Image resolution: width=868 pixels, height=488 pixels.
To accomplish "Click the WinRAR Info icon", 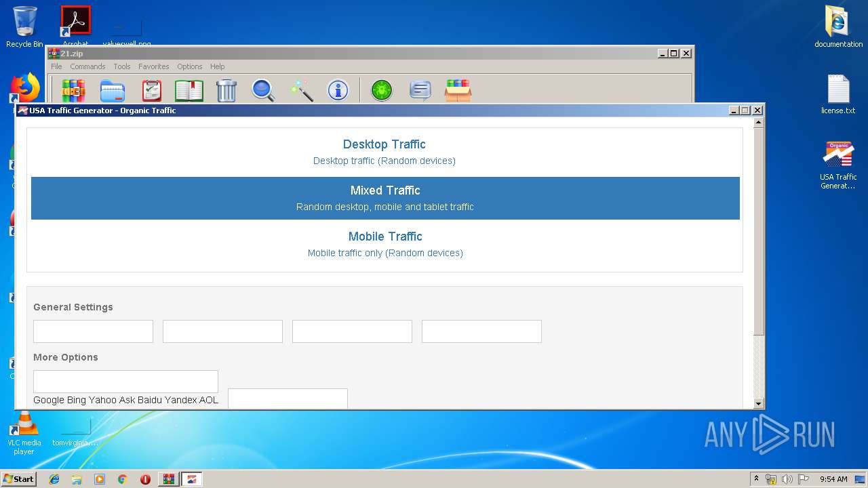I will pos(338,89).
